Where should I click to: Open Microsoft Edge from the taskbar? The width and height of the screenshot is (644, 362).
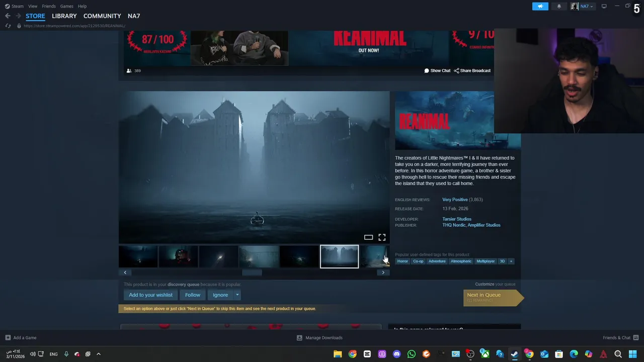pyautogui.click(x=574, y=354)
